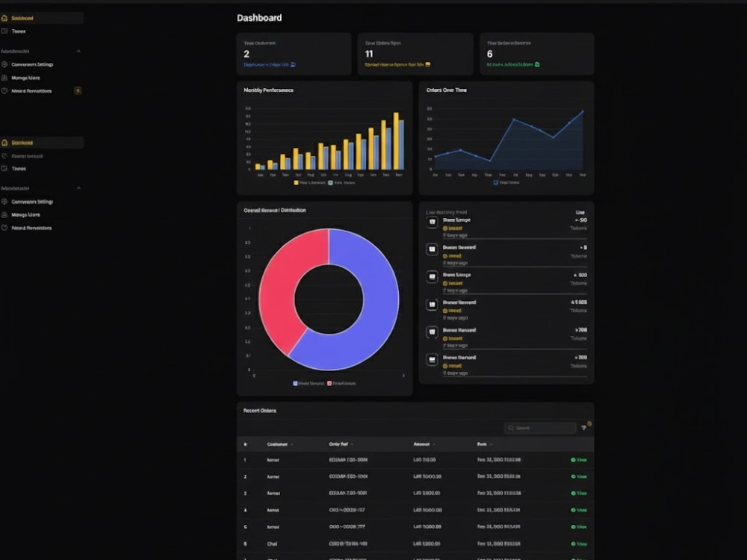This screenshot has height=560, width=747.
Task: Click the home icon of the lower highlighted sidebar item
Action: point(4,143)
